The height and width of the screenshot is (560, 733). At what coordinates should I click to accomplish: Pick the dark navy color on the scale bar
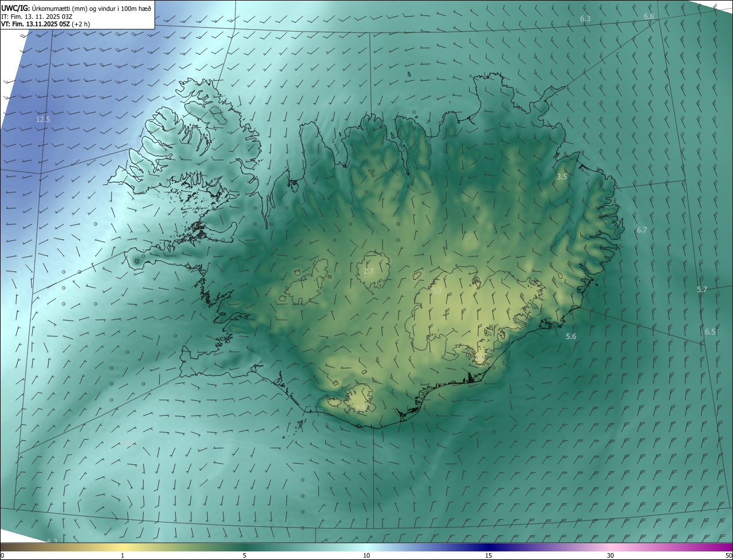[x=488, y=547]
